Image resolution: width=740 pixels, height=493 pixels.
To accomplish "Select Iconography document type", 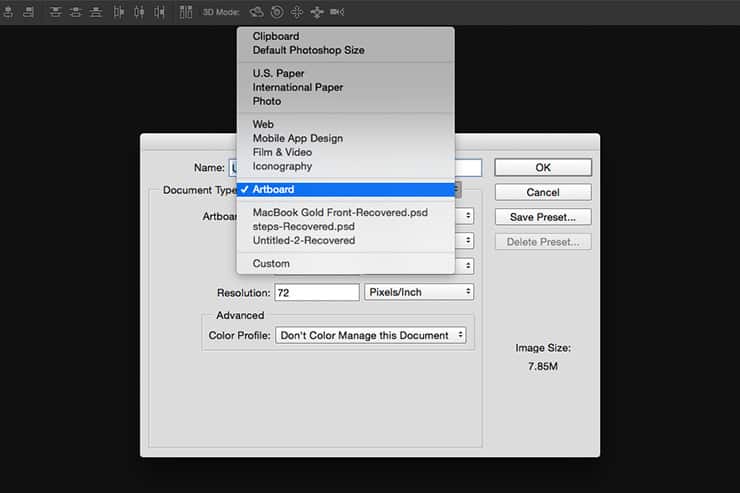I will click(345, 166).
